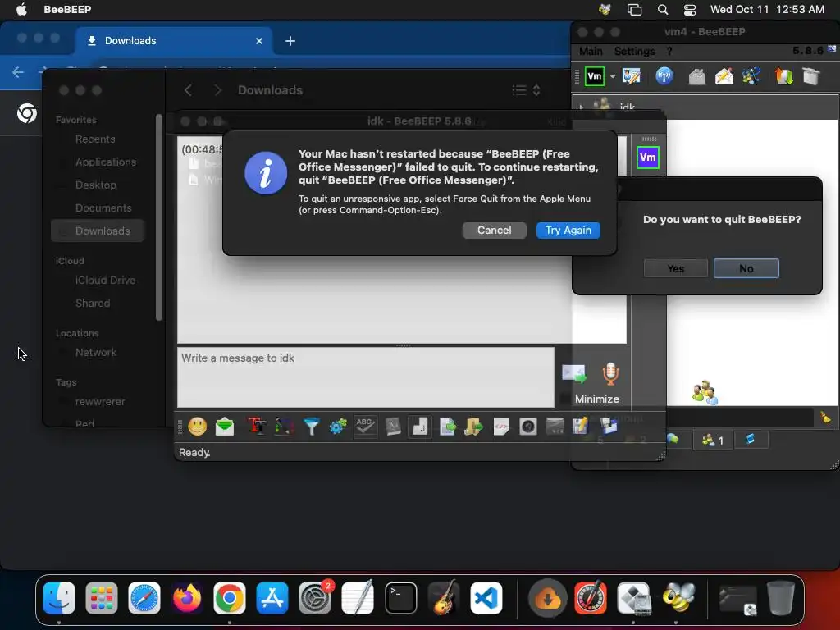Click the dark round camera-like icon
The height and width of the screenshot is (630, 840).
(x=527, y=427)
